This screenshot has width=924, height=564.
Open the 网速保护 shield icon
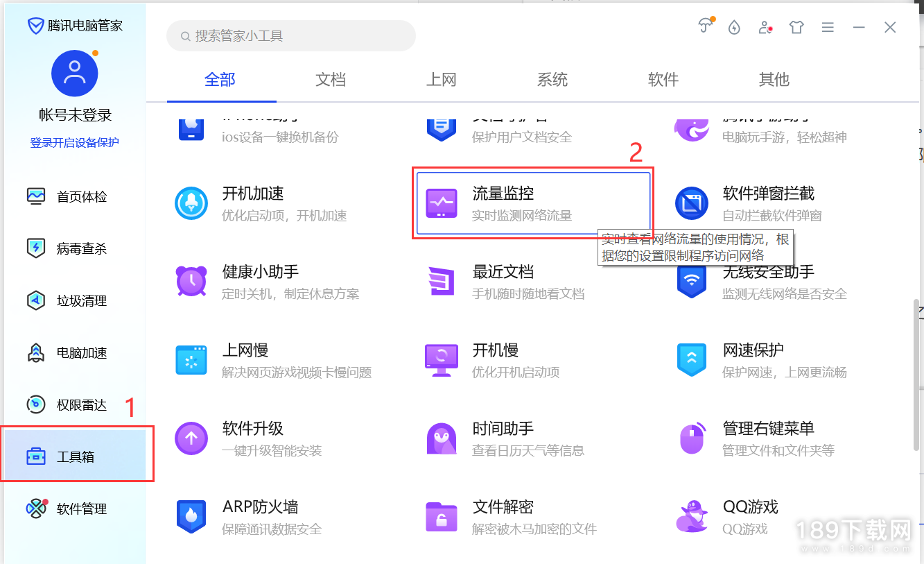(692, 359)
